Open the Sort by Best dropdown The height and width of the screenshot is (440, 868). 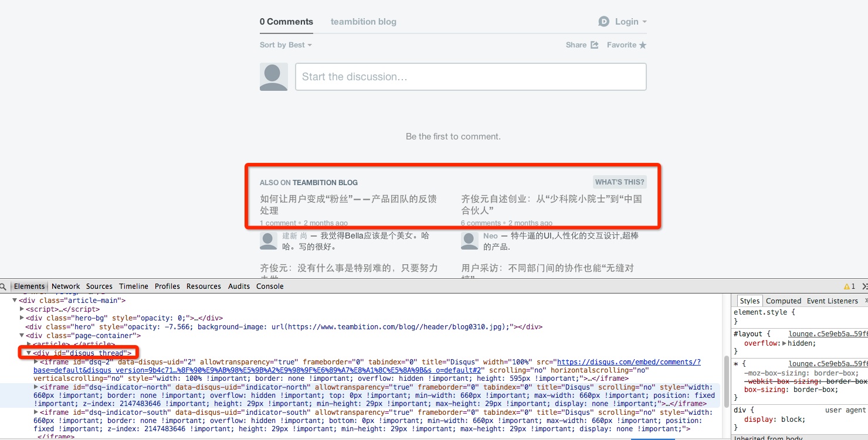tap(286, 45)
